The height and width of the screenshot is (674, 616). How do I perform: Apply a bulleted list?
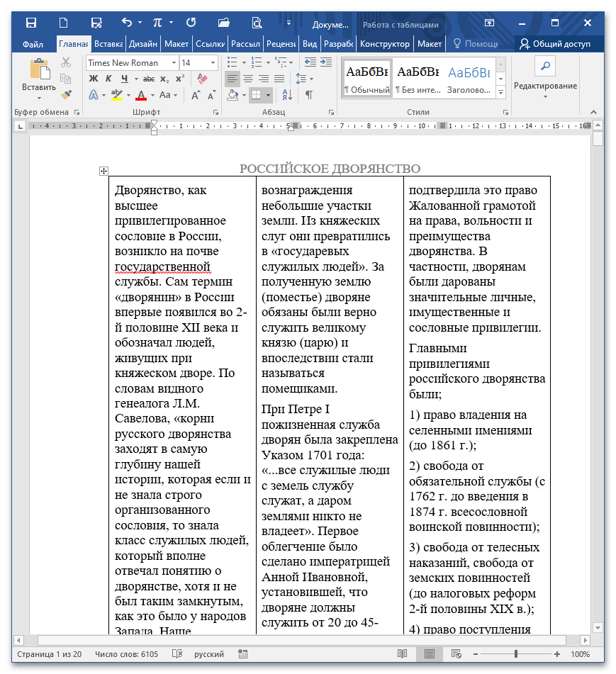232,63
